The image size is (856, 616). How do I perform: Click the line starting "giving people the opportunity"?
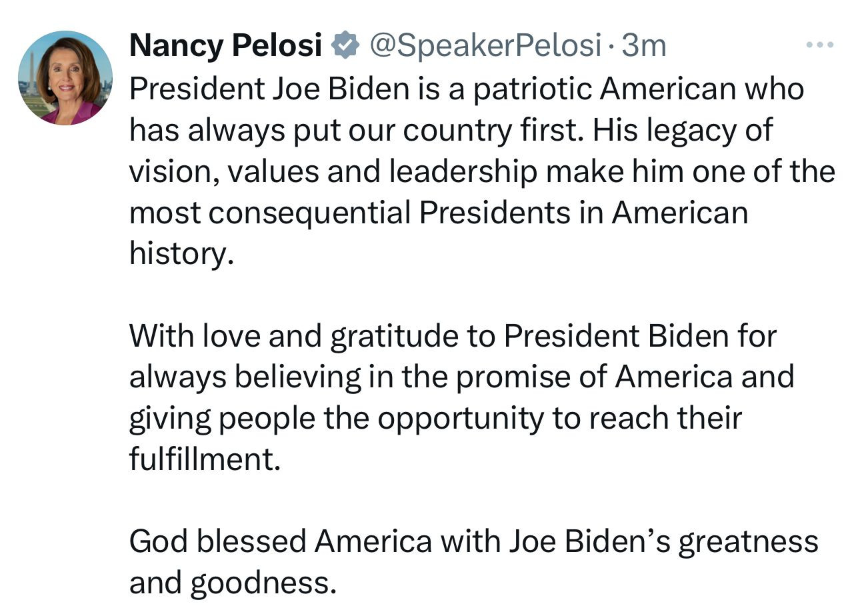pyautogui.click(x=435, y=418)
